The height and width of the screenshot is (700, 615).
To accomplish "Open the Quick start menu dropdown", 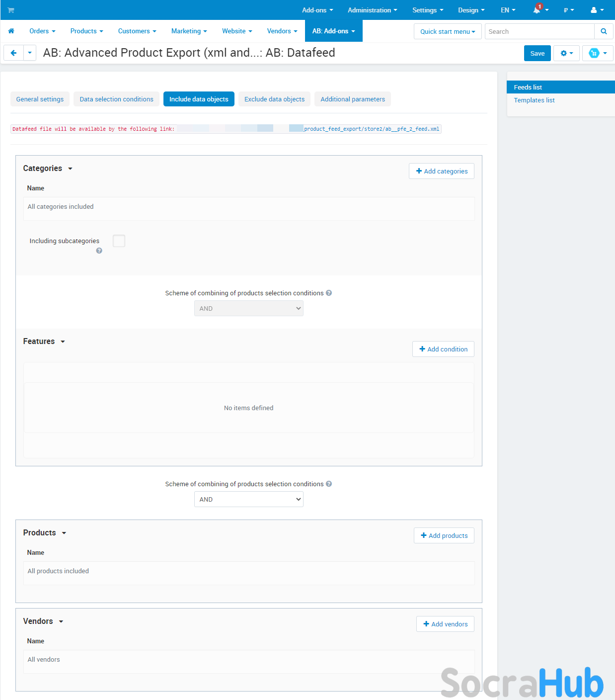I will [x=448, y=31].
